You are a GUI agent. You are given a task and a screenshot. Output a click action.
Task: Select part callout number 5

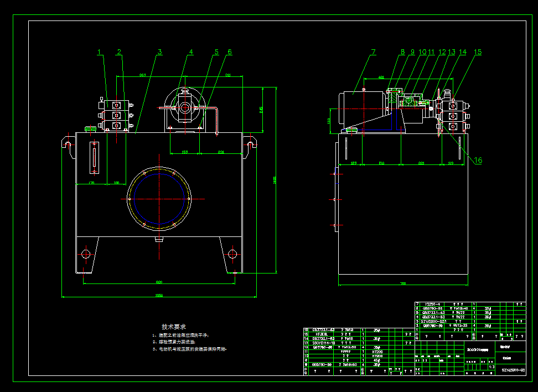[216, 52]
